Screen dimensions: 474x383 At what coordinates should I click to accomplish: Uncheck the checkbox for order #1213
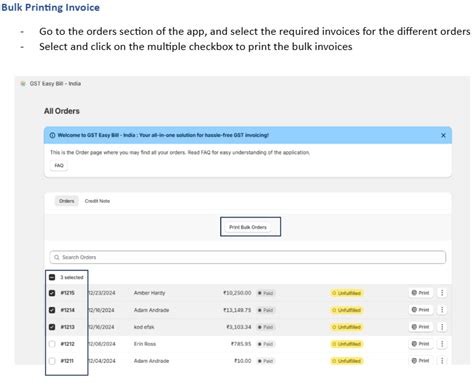[x=52, y=327]
